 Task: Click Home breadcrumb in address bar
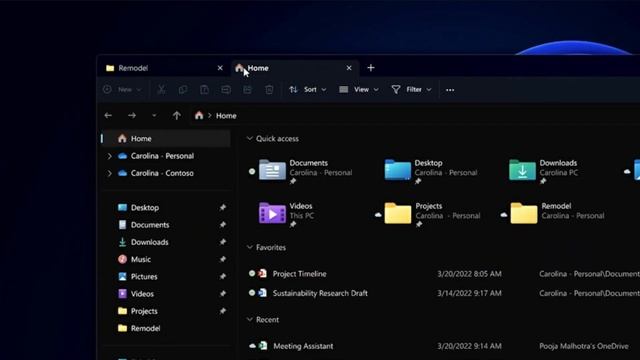point(226,116)
